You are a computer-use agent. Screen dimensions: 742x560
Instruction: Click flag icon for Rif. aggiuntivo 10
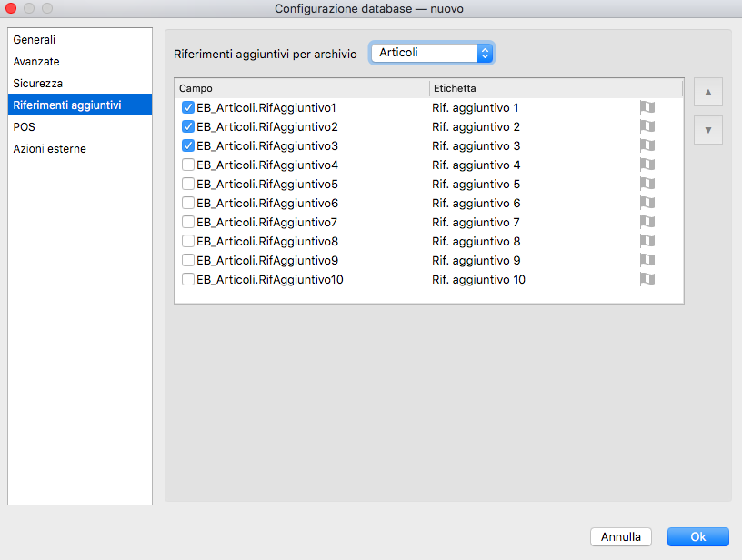coord(647,279)
